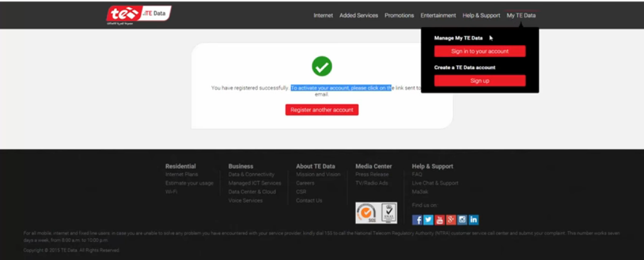This screenshot has width=644, height=260.
Task: Open the Press Release link
Action: pyautogui.click(x=372, y=175)
